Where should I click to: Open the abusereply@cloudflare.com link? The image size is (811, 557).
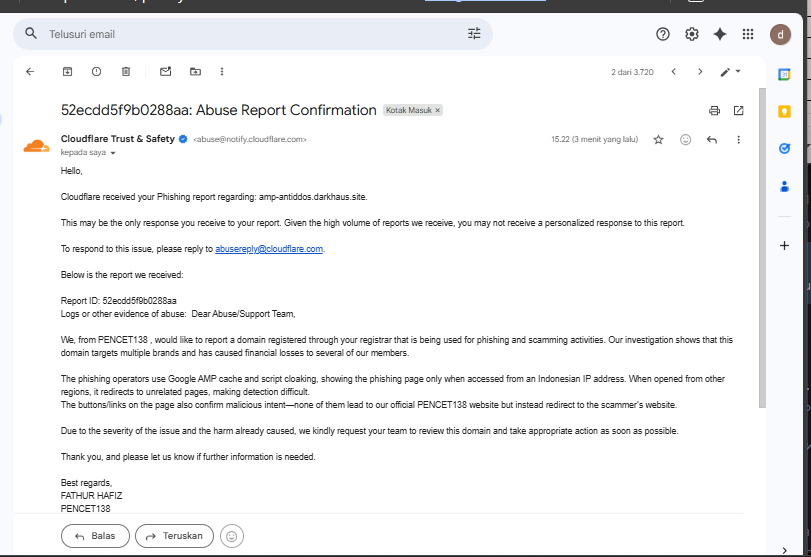(269, 249)
